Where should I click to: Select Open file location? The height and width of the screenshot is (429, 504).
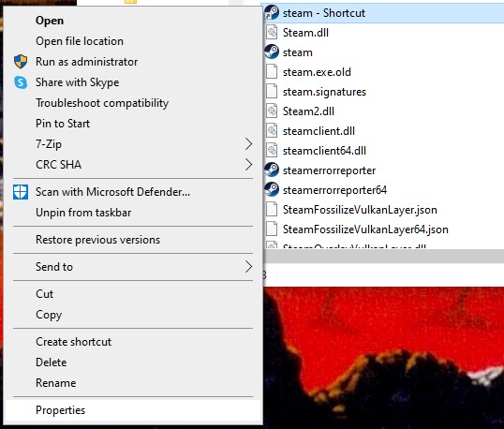pos(133,41)
